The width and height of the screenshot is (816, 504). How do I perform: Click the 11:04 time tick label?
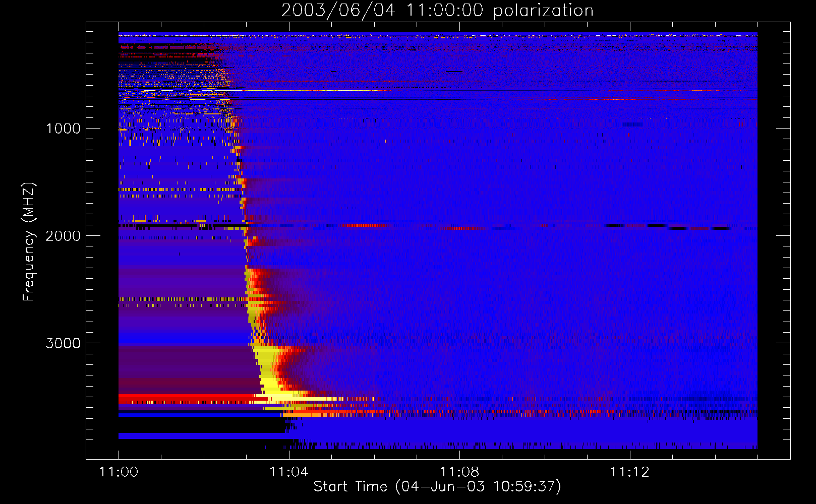(289, 472)
